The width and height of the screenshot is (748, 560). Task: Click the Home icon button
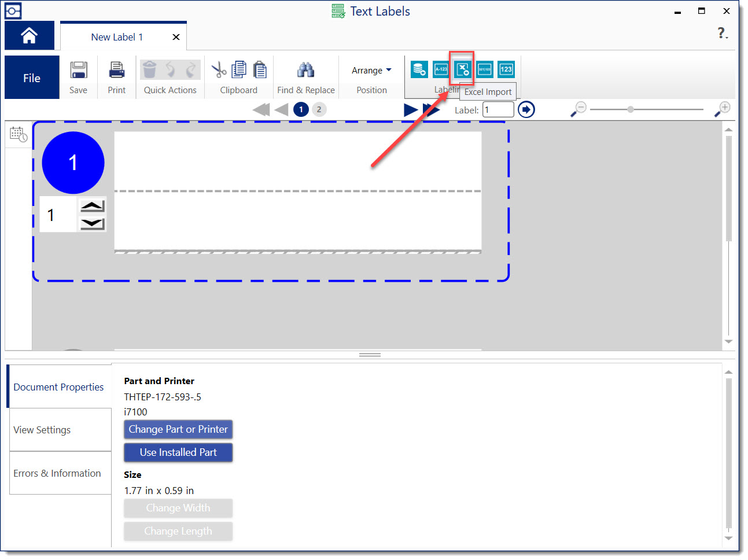[29, 36]
